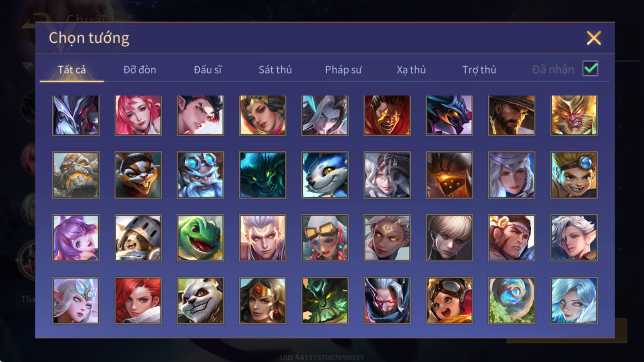This screenshot has width=644, height=362.
Task: Filter heroes by Đấu sĩ tab
Action: point(208,70)
